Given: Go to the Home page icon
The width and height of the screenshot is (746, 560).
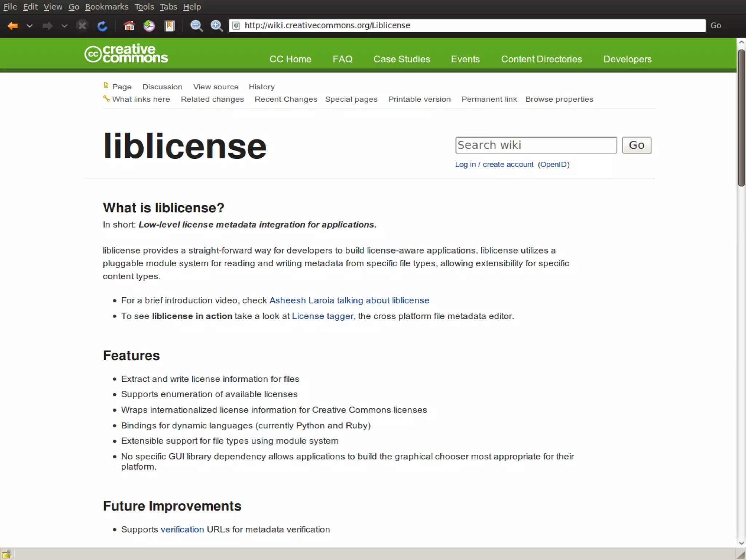Looking at the screenshot, I should [x=129, y=26].
